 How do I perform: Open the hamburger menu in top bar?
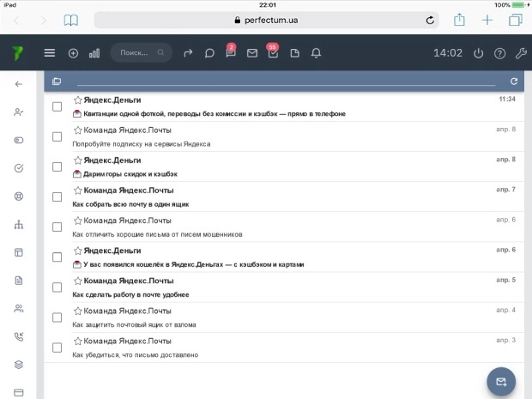pyautogui.click(x=50, y=53)
